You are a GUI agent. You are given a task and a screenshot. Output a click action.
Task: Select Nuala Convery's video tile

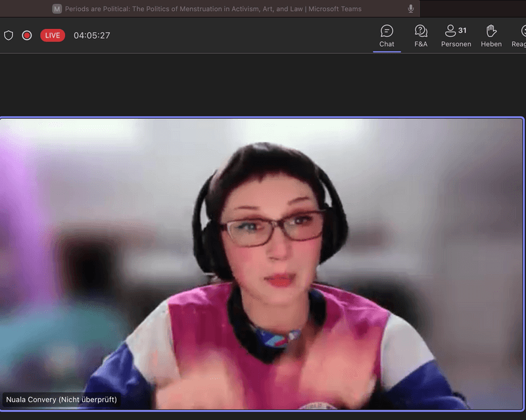262,263
